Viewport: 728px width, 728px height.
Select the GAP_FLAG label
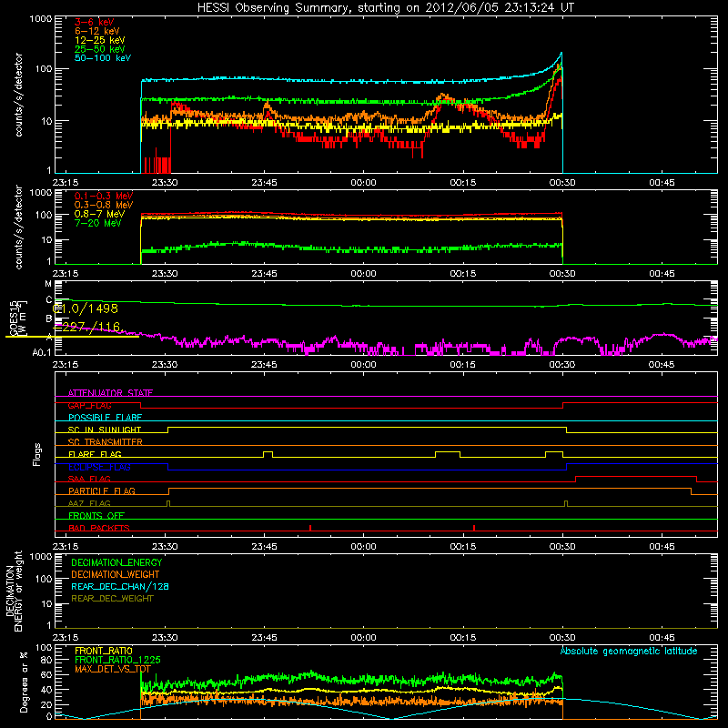pyautogui.click(x=89, y=405)
